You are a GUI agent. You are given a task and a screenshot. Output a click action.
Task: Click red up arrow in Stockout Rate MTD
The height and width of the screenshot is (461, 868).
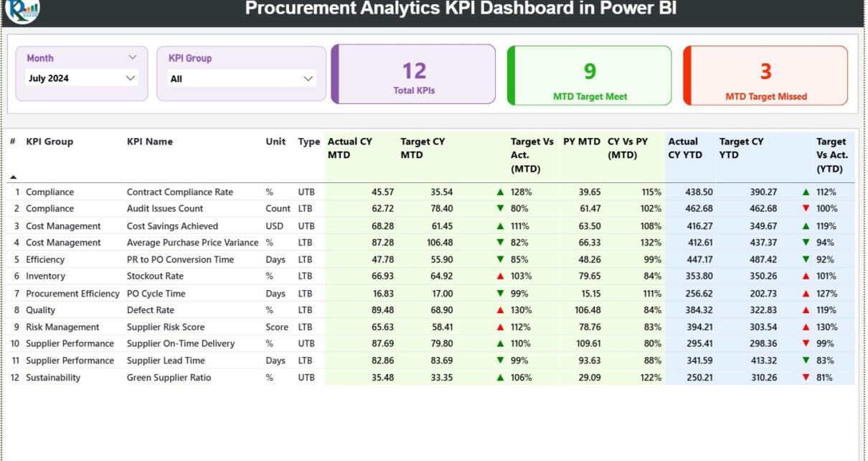coord(500,276)
